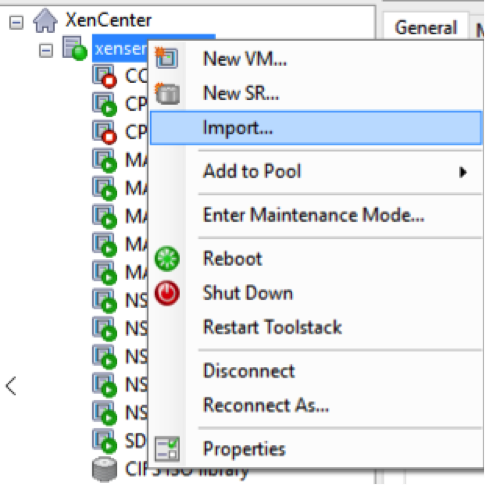Select the stopped CC virtual machine icon
The width and height of the screenshot is (485, 485).
point(105,77)
